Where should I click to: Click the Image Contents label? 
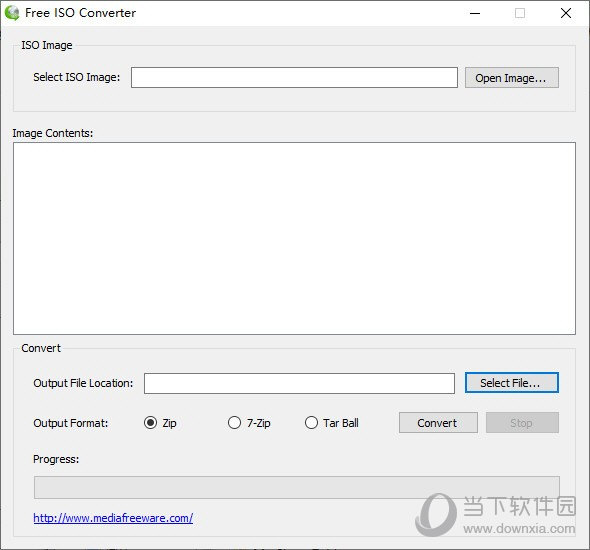(x=53, y=133)
